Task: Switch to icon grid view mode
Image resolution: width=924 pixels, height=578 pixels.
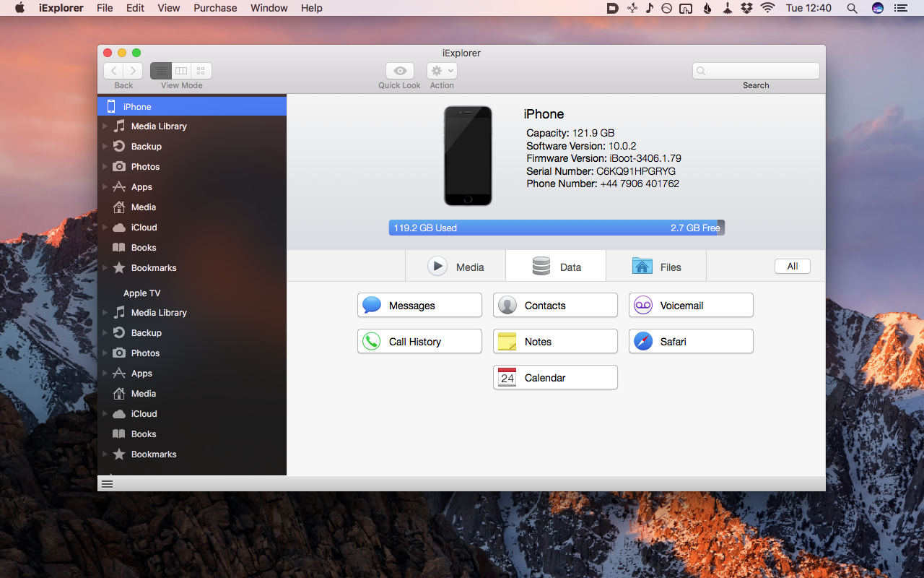Action: click(x=201, y=71)
